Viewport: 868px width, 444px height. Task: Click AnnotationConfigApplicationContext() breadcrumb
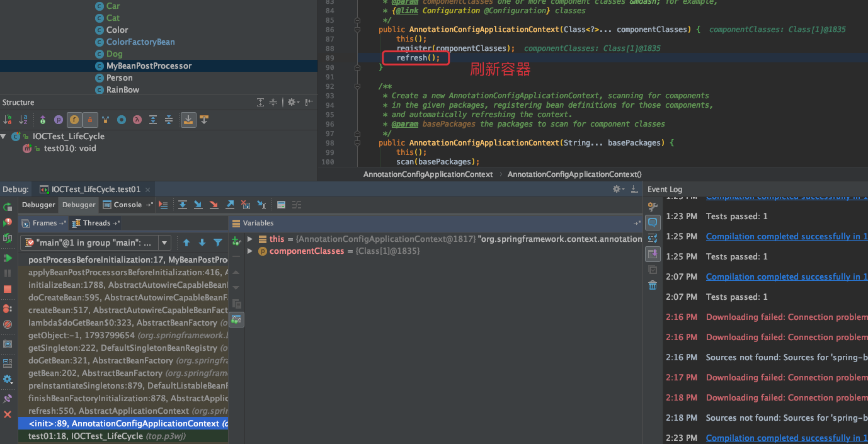[574, 174]
